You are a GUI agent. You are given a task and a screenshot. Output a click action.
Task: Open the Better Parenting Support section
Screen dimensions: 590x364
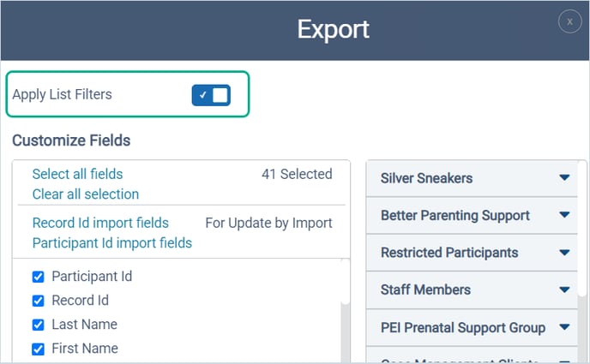point(455,215)
